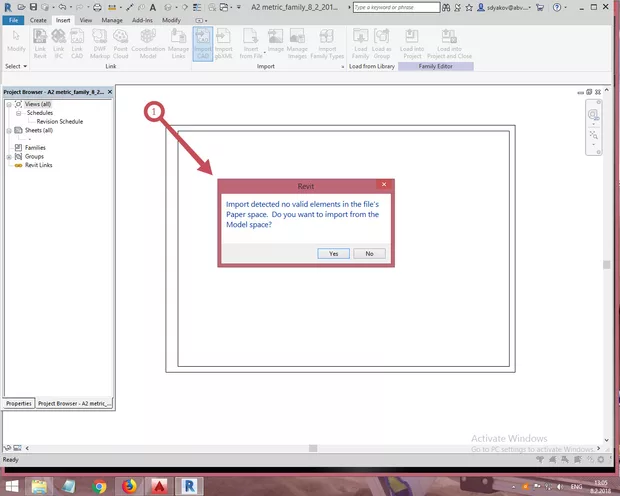The image size is (620, 496).
Task: Switch to the Properties panel tab
Action: pos(19,403)
